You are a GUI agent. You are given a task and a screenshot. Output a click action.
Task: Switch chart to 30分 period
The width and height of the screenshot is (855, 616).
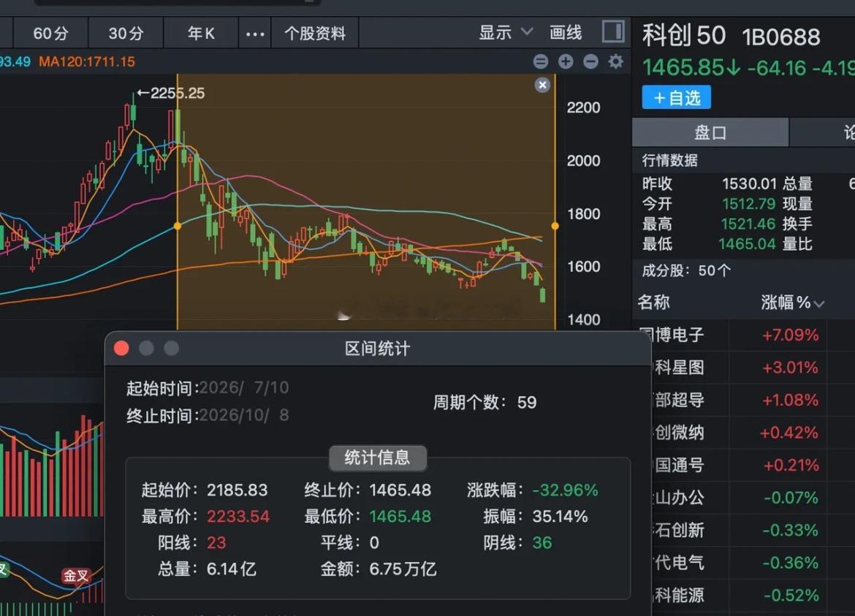click(x=126, y=34)
